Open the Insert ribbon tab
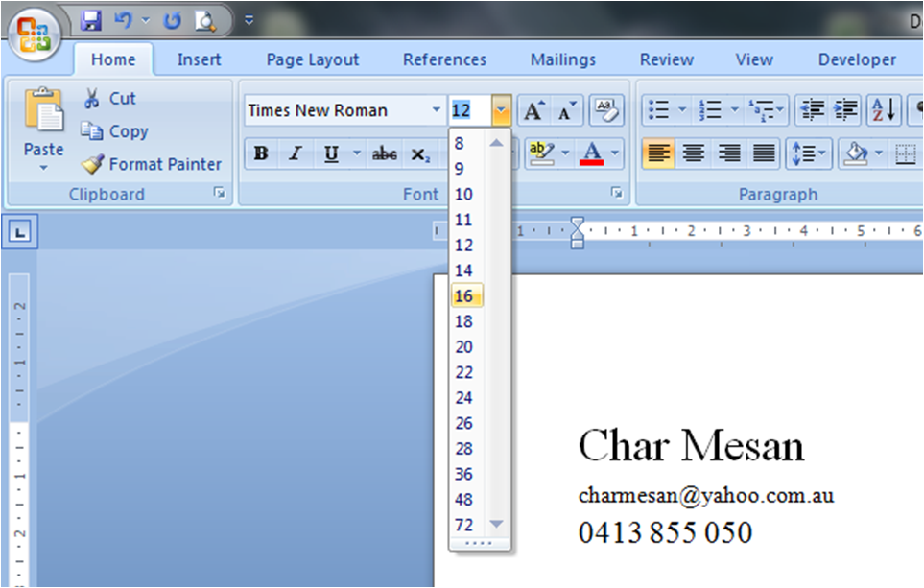The width and height of the screenshot is (924, 588). tap(199, 59)
